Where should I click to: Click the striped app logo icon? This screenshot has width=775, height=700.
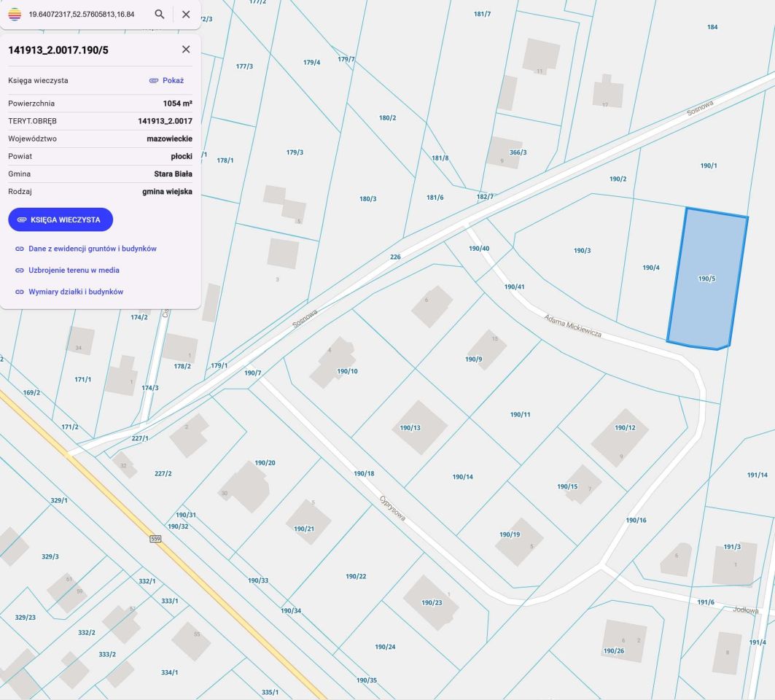click(15, 15)
